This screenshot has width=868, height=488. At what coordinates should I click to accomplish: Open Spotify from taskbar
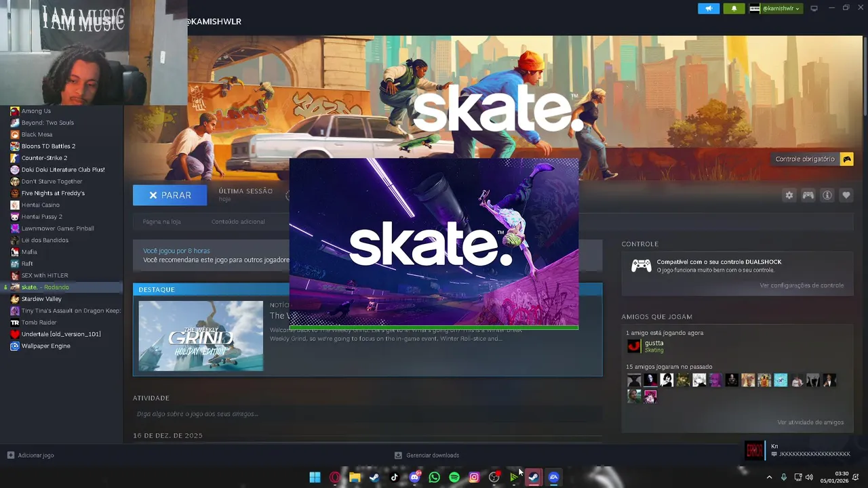(454, 477)
